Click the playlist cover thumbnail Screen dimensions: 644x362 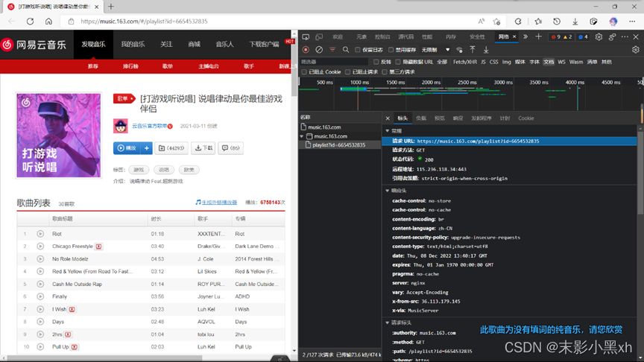[59, 136]
